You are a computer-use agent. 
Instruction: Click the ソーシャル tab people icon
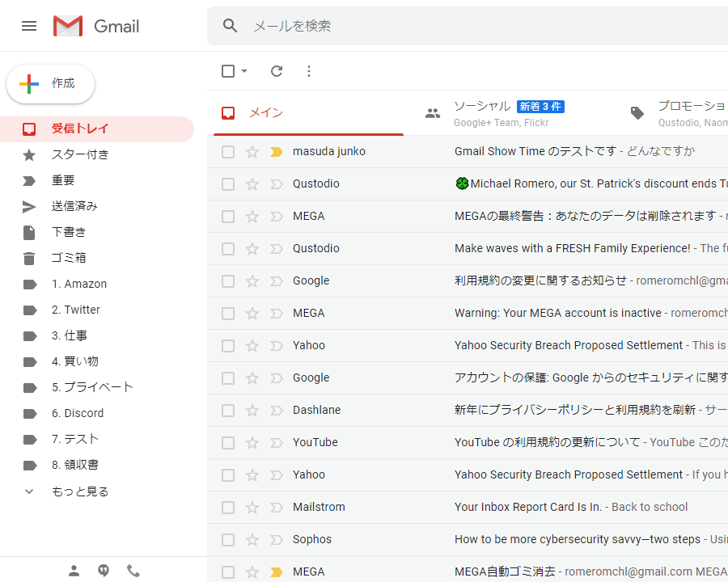[433, 113]
